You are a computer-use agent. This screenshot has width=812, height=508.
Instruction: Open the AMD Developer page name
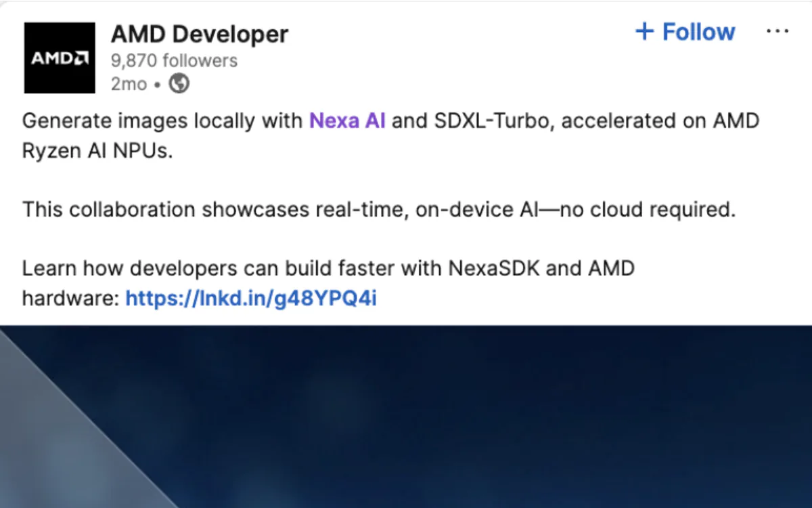(200, 34)
